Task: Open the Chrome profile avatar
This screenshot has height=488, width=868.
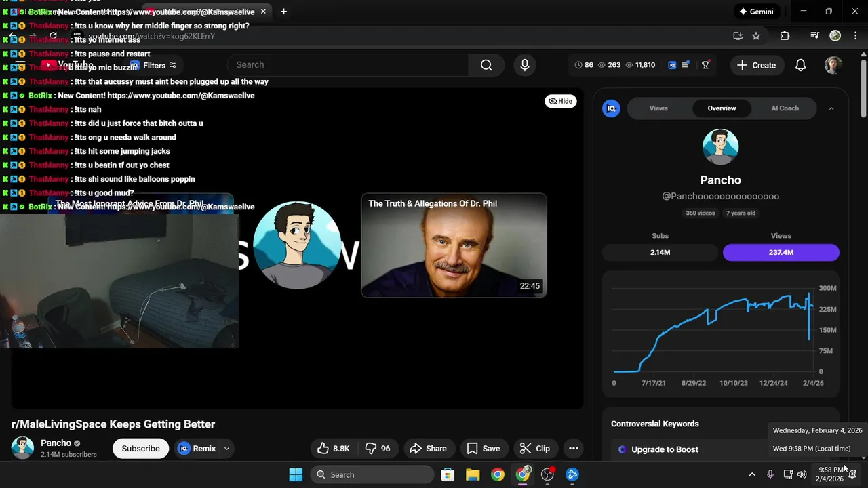Action: 835,36
